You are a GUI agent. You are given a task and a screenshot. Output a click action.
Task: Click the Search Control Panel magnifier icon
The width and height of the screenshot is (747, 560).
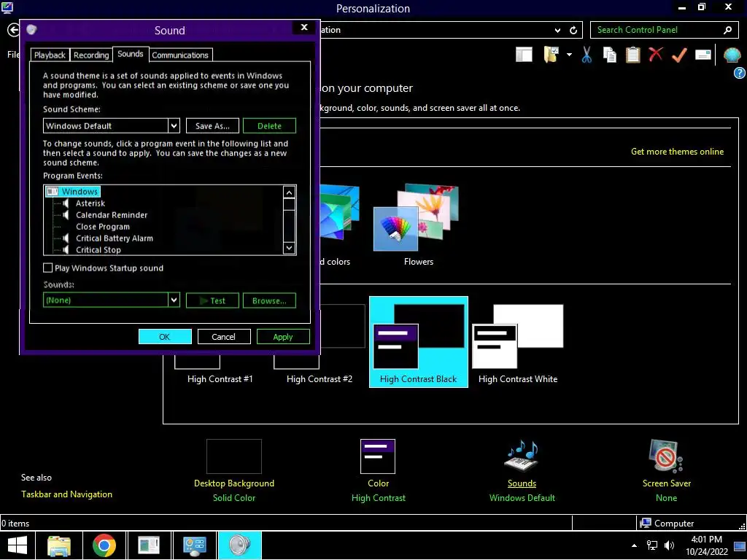727,30
